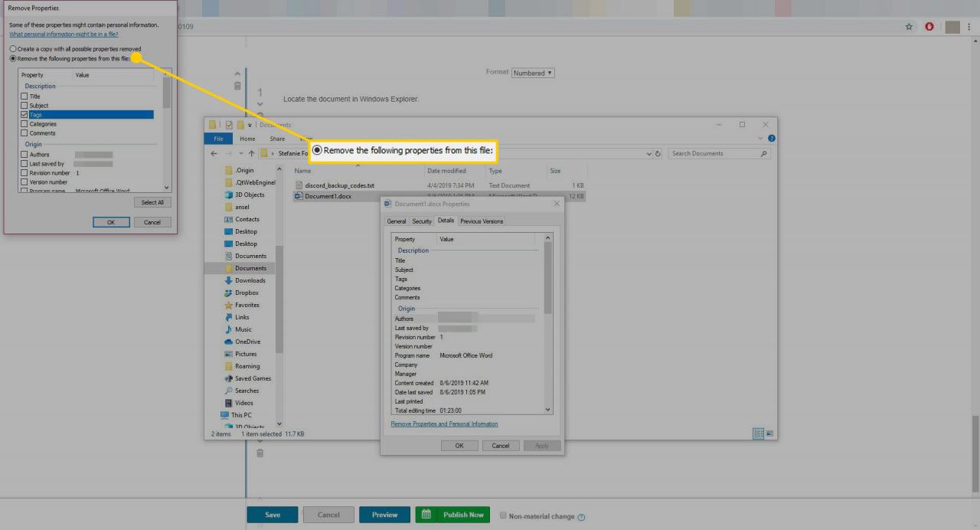Open the Format Numbered dropdown

(x=533, y=73)
